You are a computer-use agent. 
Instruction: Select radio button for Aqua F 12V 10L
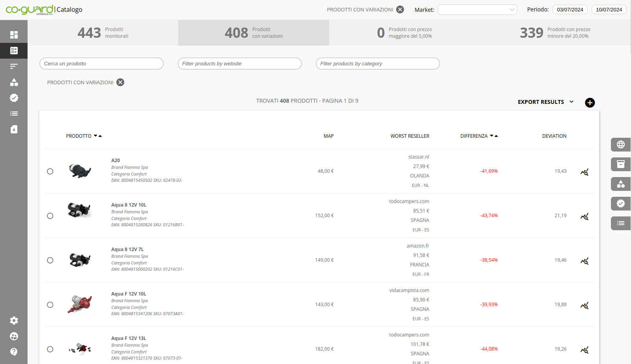(x=50, y=305)
